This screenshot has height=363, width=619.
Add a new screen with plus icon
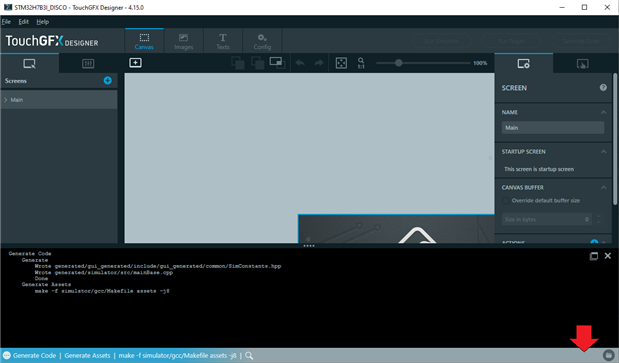click(107, 80)
